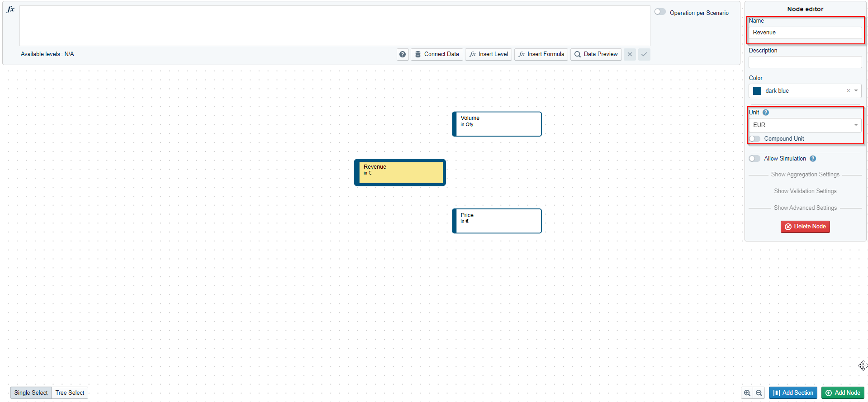Viewport: 868px width, 402px height.
Task: Click the Delete Node button
Action: [805, 227]
